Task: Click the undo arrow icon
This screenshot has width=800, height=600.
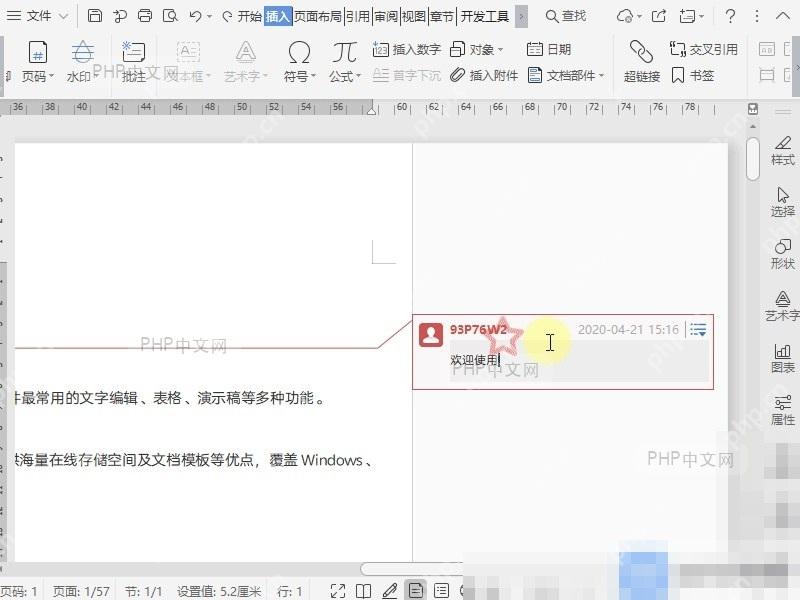Action: coord(195,16)
